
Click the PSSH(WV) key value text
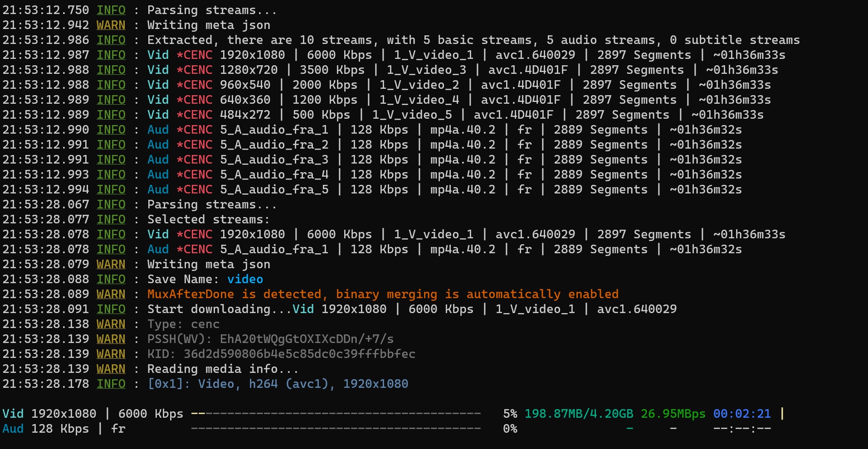coord(307,339)
